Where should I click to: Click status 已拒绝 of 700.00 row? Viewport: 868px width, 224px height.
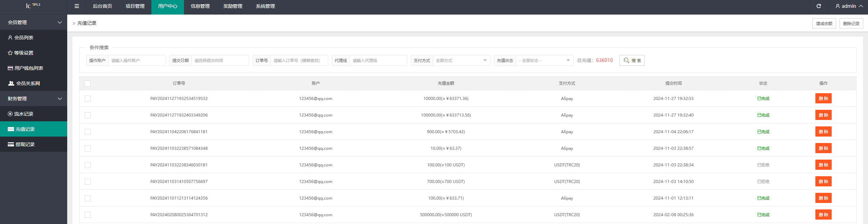tap(763, 182)
